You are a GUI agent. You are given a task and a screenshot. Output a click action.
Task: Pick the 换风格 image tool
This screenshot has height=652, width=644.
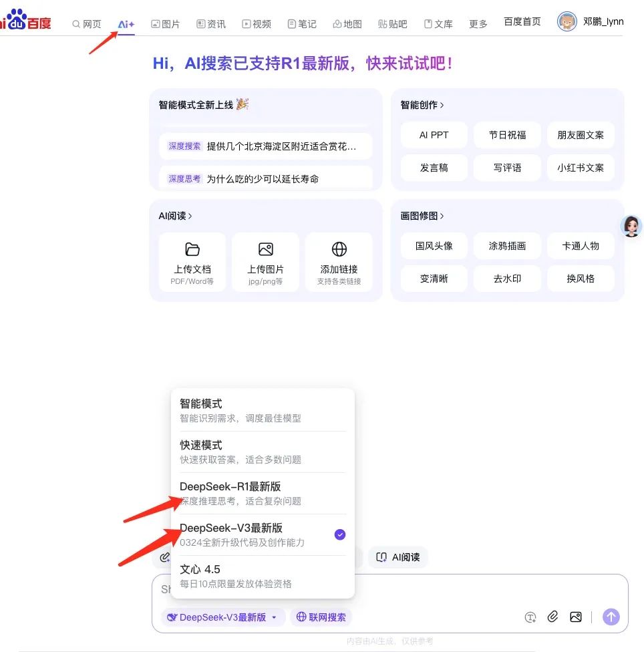581,279
